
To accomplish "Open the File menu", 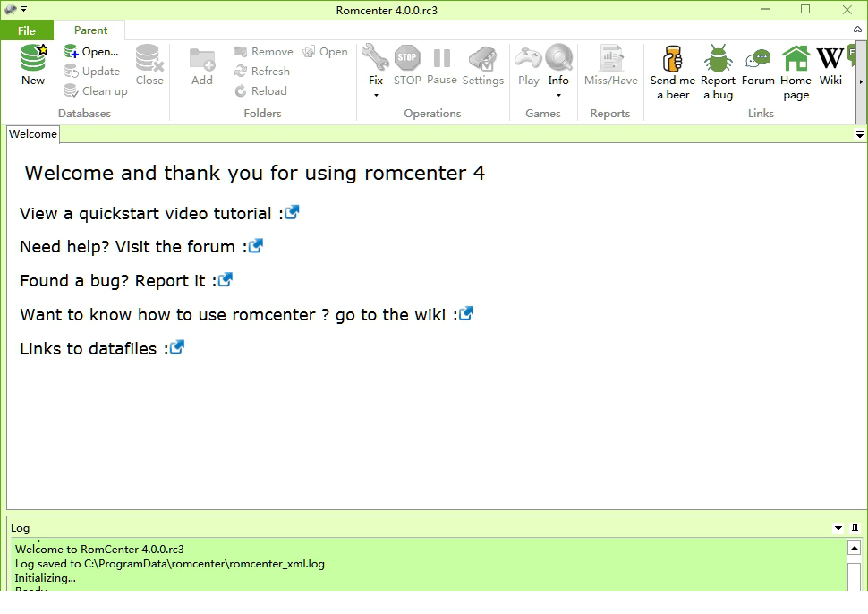I will (x=27, y=30).
